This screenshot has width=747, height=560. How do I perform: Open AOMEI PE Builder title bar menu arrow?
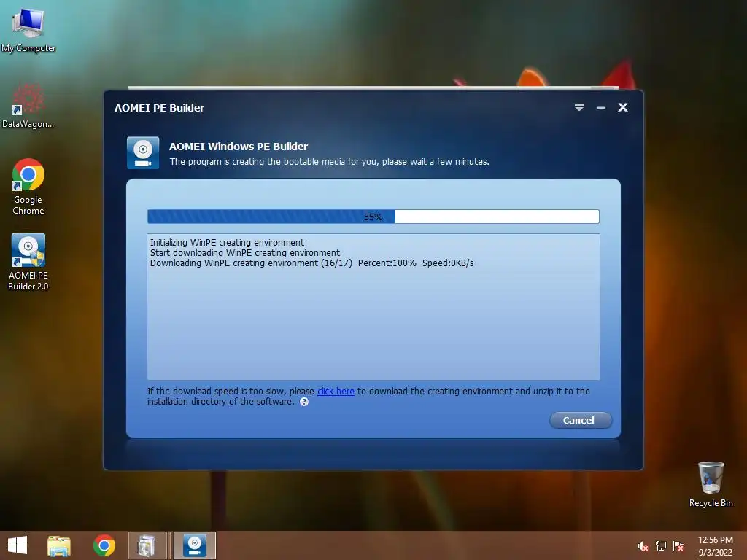578,108
